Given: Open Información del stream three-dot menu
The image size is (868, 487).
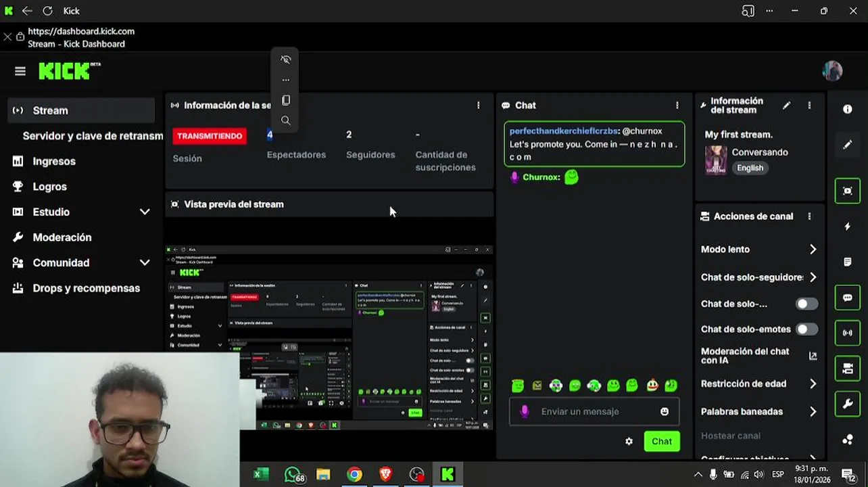Looking at the screenshot, I should coord(809,106).
